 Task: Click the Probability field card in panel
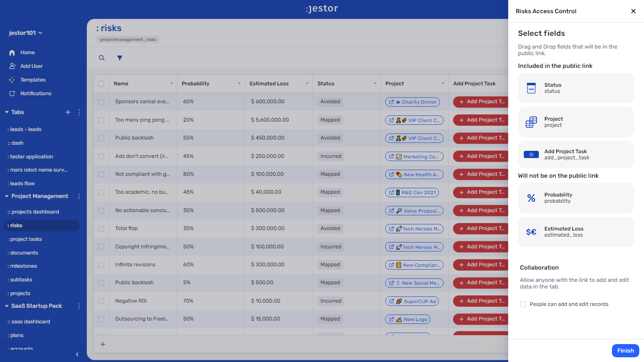[576, 198]
